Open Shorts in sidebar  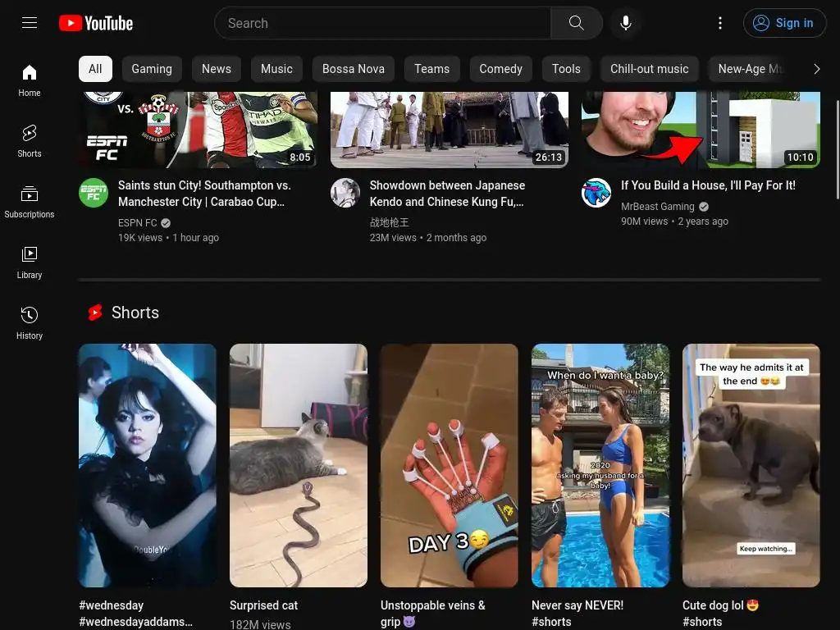(30, 141)
